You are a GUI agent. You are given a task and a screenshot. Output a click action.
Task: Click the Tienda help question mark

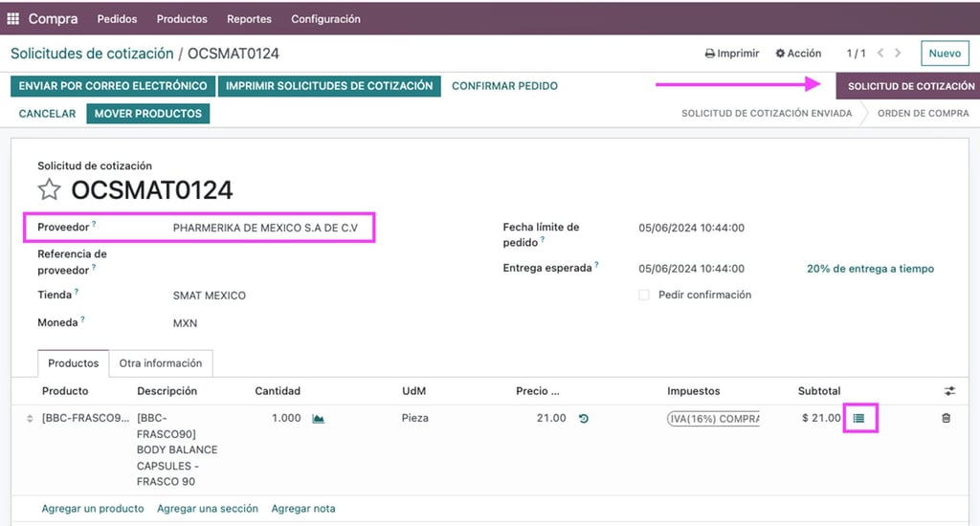[x=77, y=291]
